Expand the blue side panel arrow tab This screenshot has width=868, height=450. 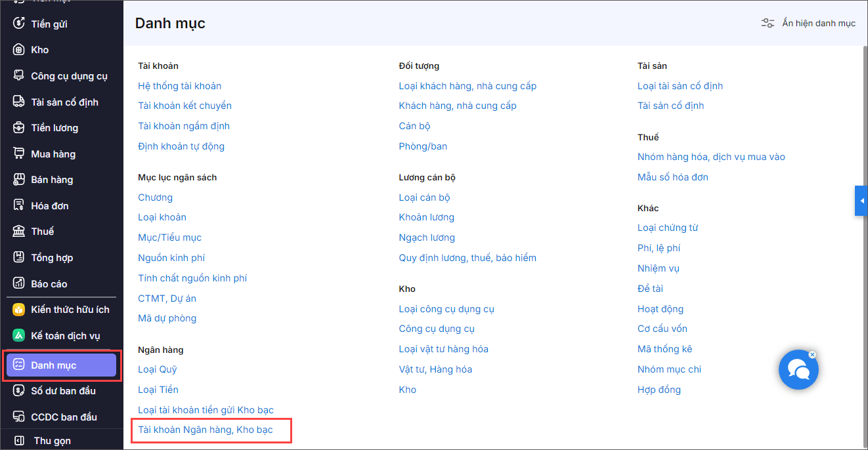(861, 201)
